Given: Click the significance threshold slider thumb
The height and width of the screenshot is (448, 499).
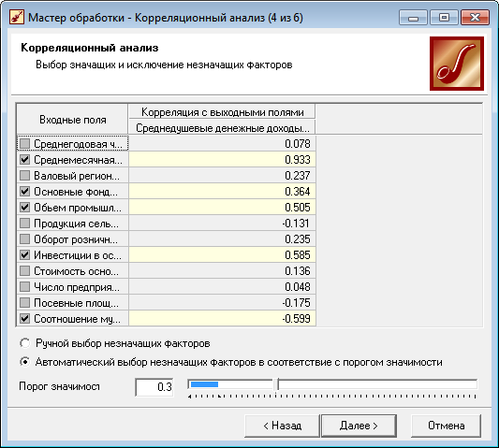Looking at the screenshot, I should coord(275,384).
